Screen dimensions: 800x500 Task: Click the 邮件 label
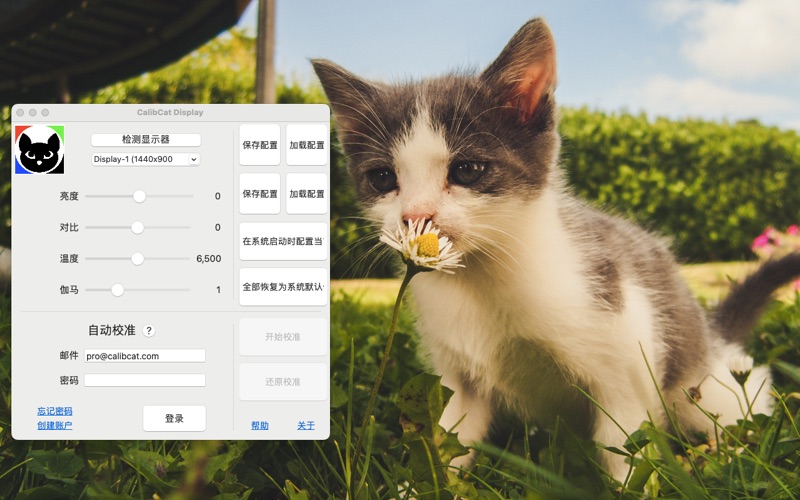69,356
